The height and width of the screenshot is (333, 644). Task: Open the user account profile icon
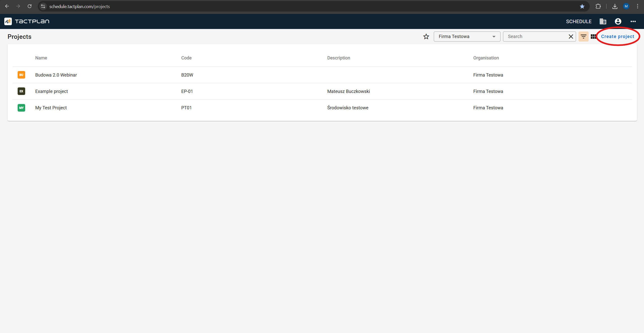(618, 21)
